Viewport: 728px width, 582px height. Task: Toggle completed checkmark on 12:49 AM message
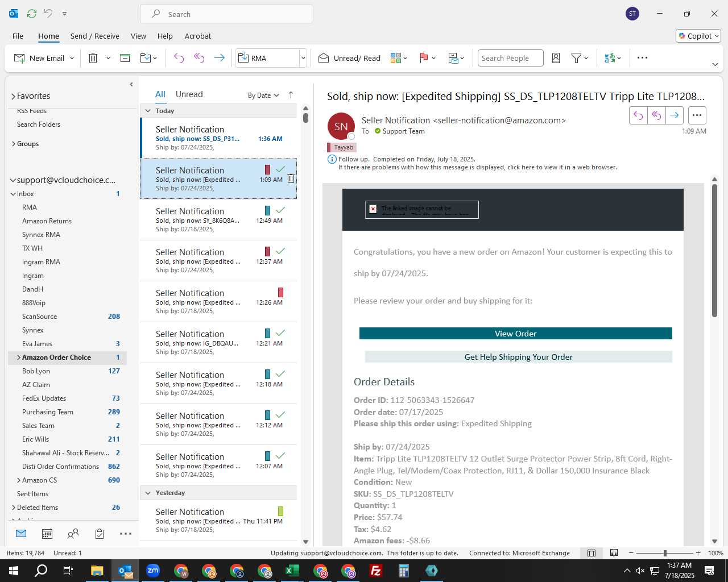pos(280,210)
